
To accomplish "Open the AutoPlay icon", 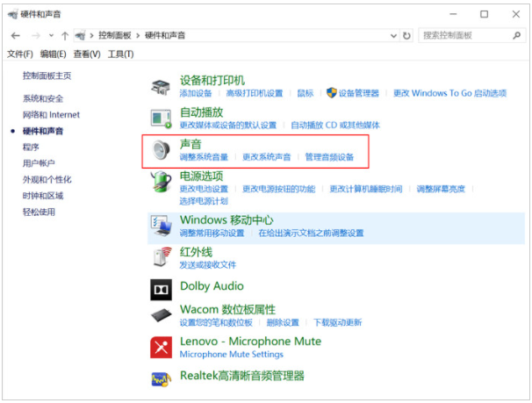I will tap(161, 118).
